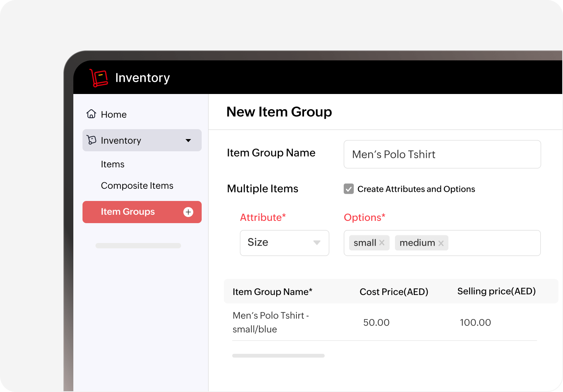Click the Item Group Name input field
The width and height of the screenshot is (563, 392).
442,154
